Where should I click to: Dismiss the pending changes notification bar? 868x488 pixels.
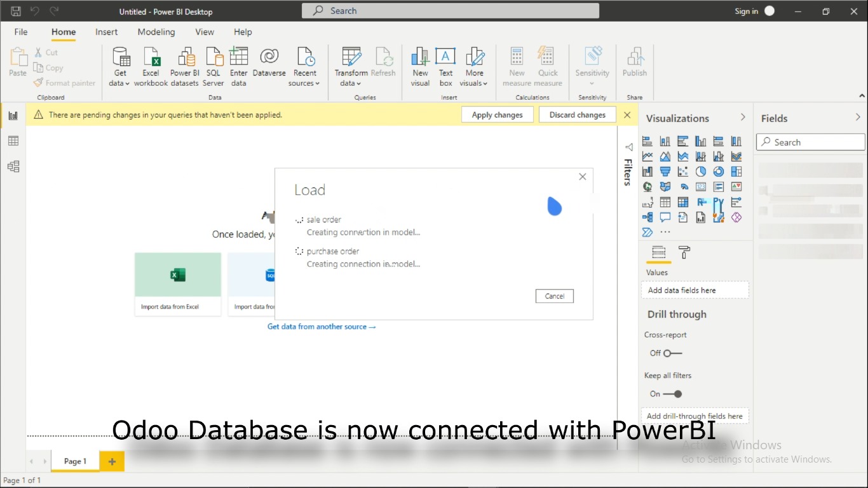point(627,115)
